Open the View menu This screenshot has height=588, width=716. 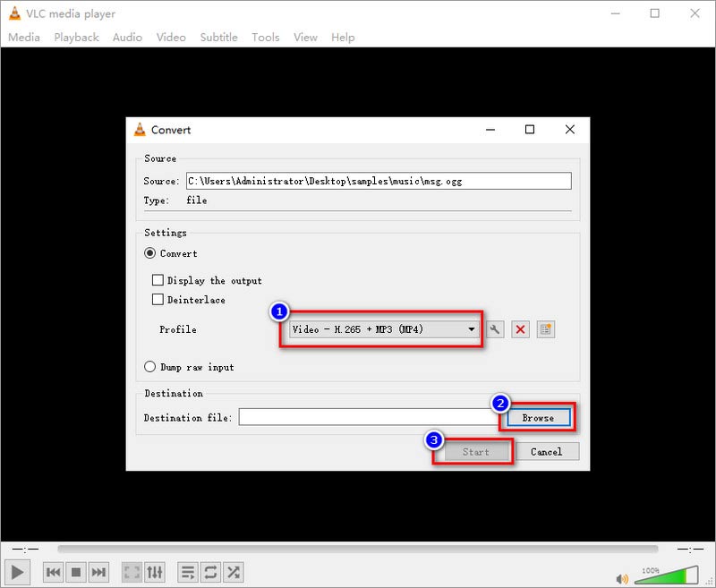tap(305, 38)
